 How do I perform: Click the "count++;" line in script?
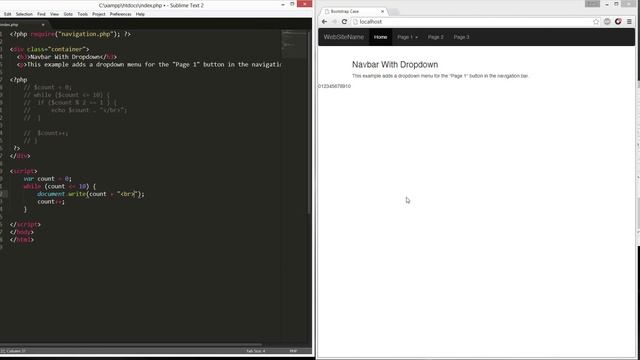[x=51, y=202]
